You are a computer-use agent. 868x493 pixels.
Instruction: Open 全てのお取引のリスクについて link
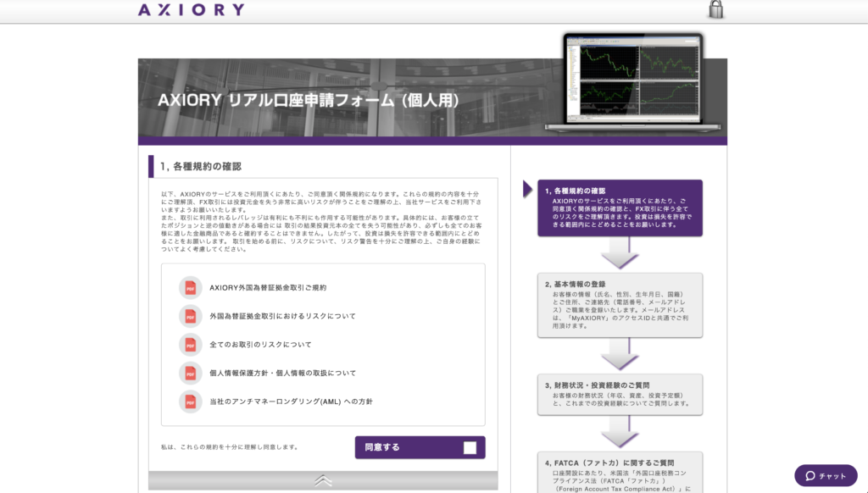click(x=260, y=345)
